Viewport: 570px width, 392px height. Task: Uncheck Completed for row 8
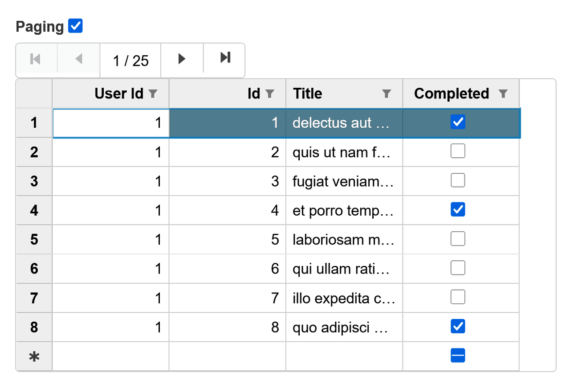[x=458, y=327]
